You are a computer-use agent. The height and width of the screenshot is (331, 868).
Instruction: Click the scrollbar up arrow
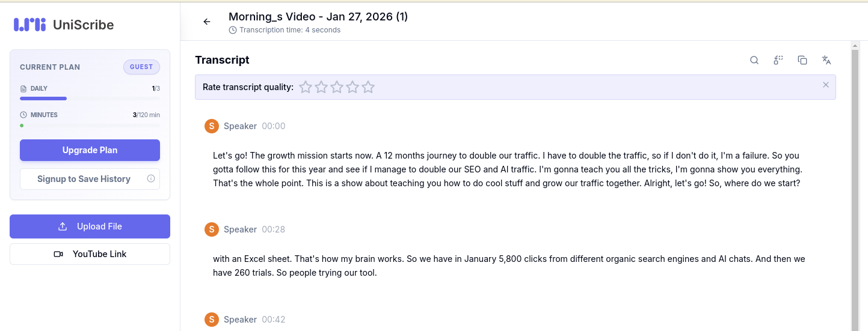click(855, 46)
